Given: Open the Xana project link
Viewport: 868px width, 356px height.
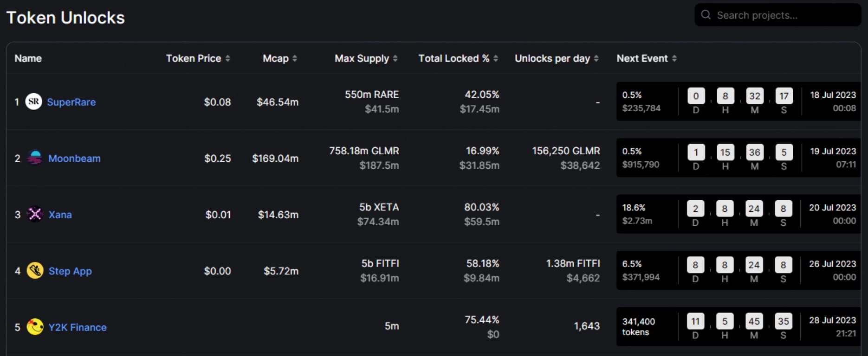Looking at the screenshot, I should tap(60, 215).
